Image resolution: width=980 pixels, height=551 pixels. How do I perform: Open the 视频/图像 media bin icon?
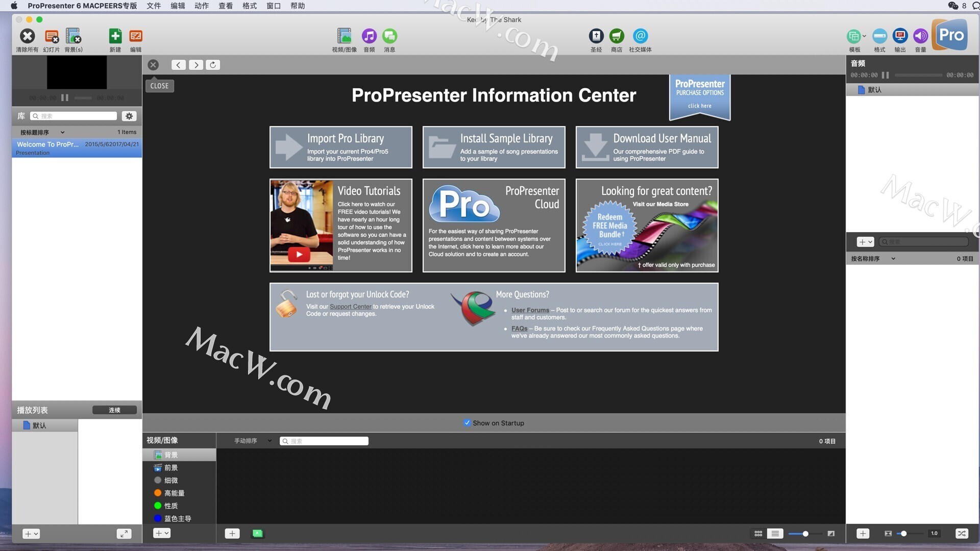pyautogui.click(x=345, y=36)
